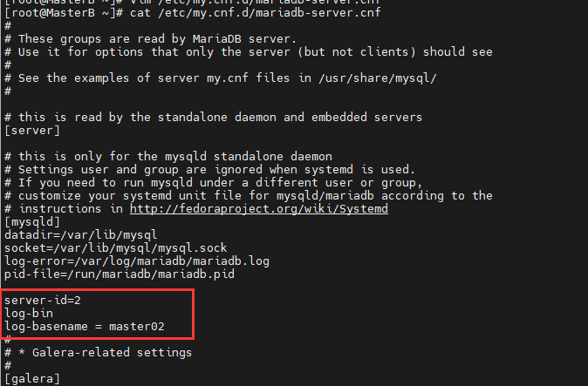
Task: Click the Galera-related settings comment
Action: tap(105, 352)
